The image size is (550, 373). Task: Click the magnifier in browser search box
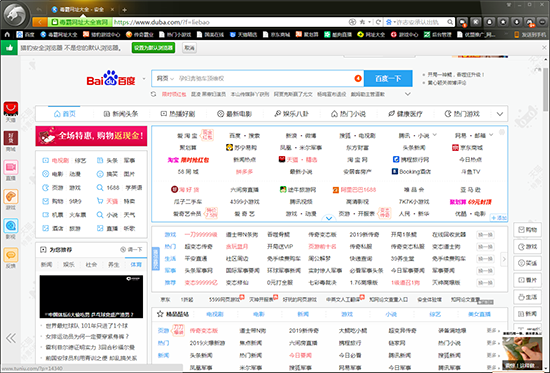point(450,22)
